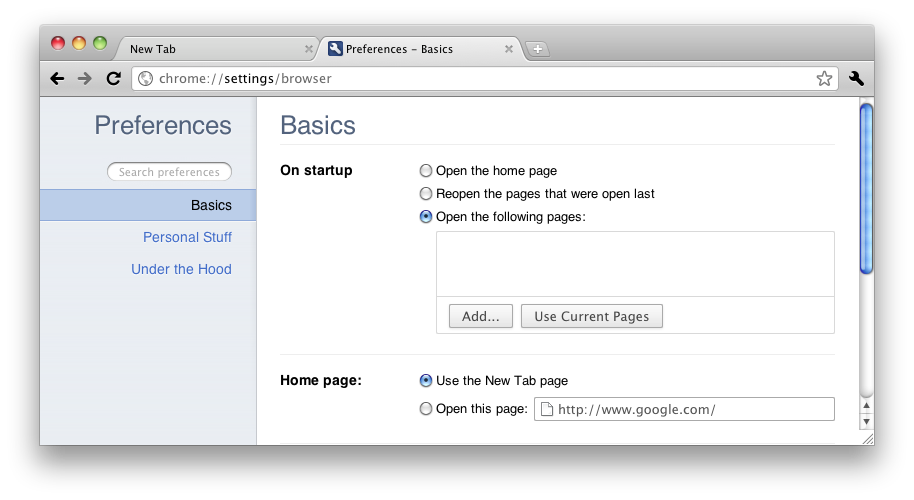Choose Open the following pages option
Image resolution: width=914 pixels, height=500 pixels.
pyautogui.click(x=427, y=217)
